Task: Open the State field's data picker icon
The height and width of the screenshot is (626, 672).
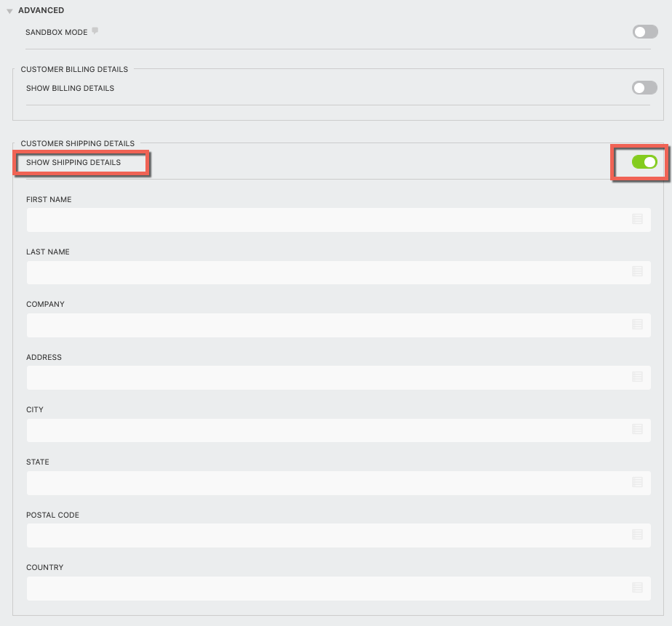Action: click(637, 482)
